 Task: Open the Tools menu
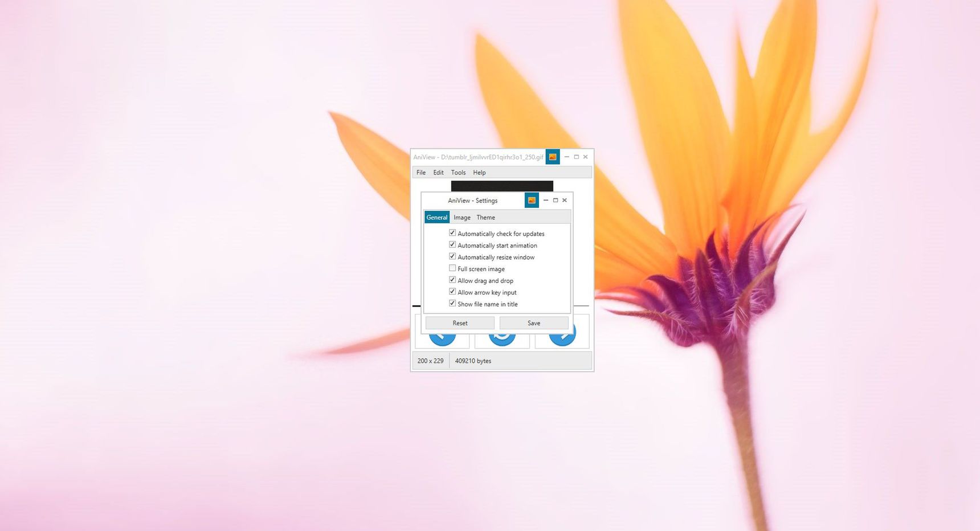458,173
